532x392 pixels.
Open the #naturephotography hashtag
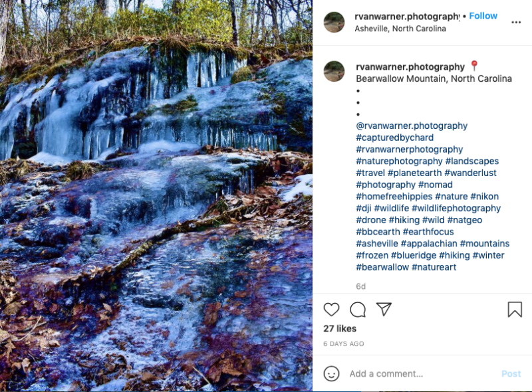[399, 161]
